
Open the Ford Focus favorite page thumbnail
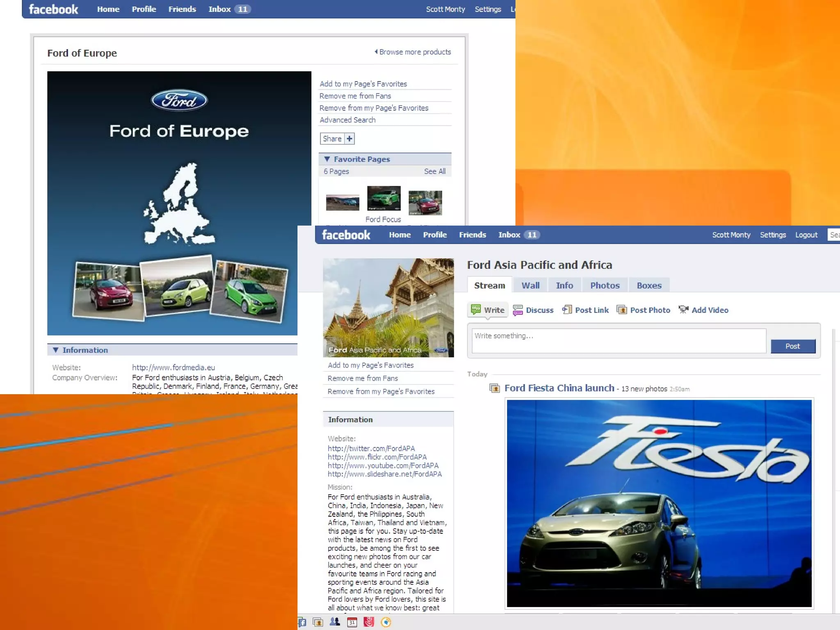point(383,198)
